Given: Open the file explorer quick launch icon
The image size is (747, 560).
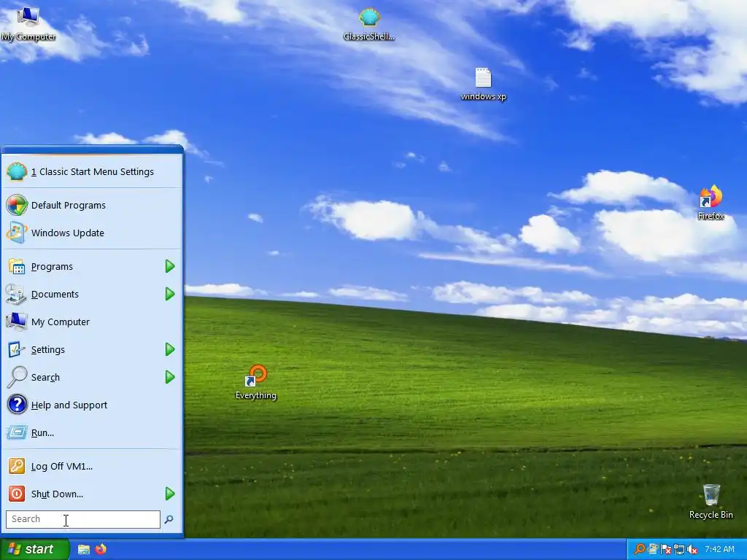Looking at the screenshot, I should pos(84,550).
